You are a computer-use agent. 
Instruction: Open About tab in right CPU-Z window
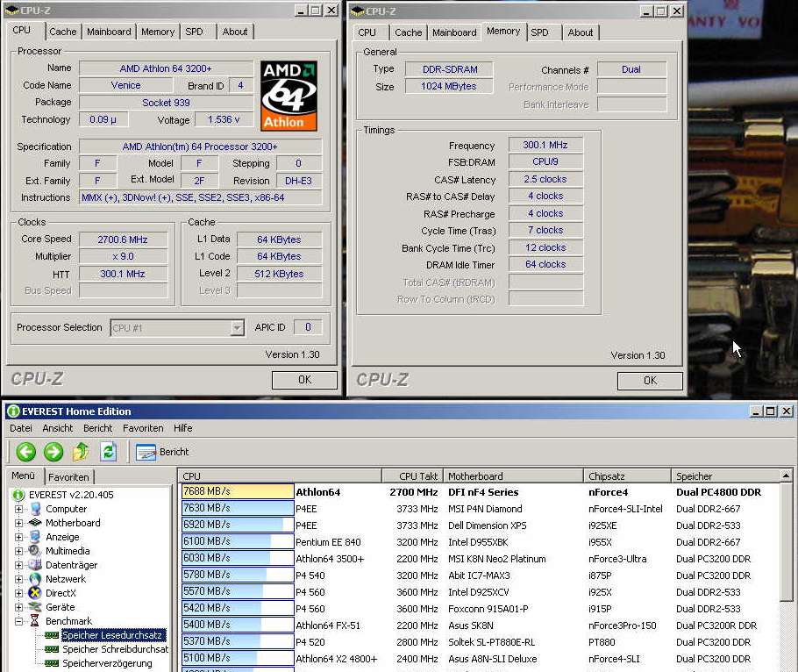[x=581, y=32]
